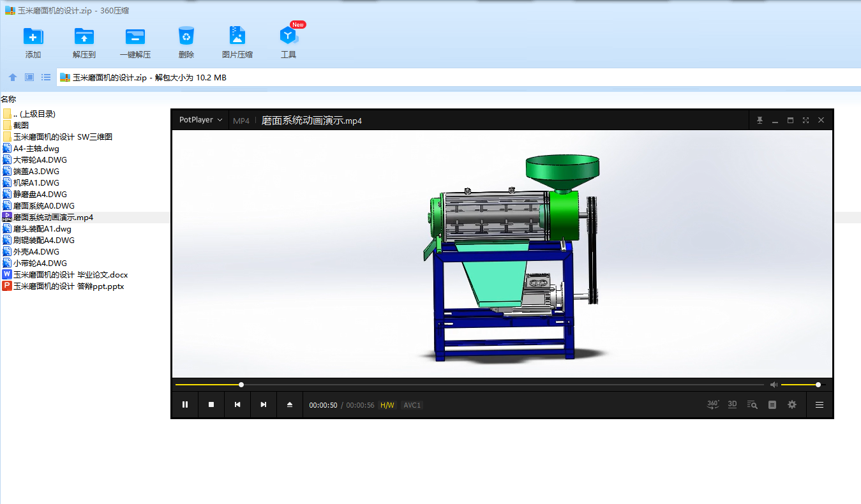Skip to the next file in PotPlayer
861x504 pixels.
coord(264,404)
